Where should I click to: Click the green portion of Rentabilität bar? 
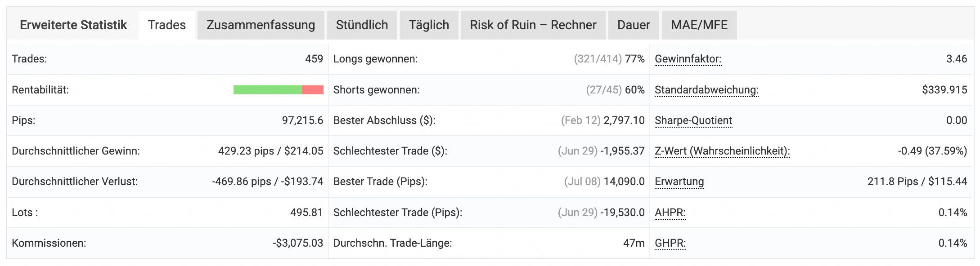click(x=268, y=90)
